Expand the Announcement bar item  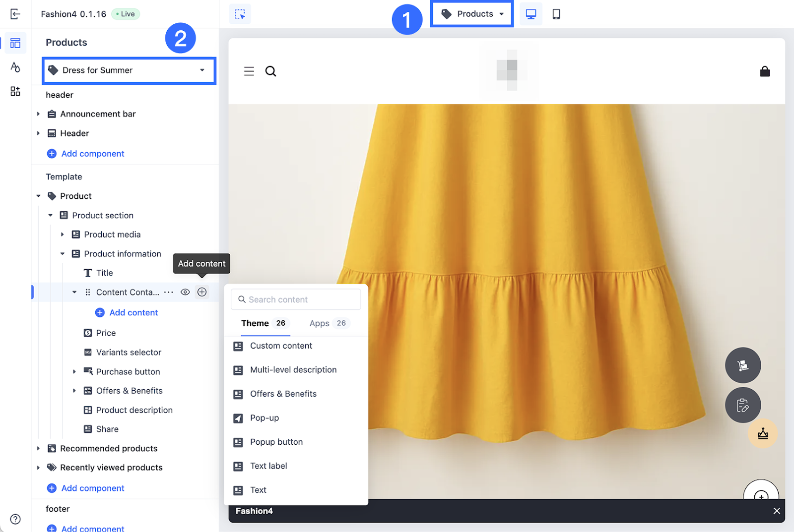[38, 114]
